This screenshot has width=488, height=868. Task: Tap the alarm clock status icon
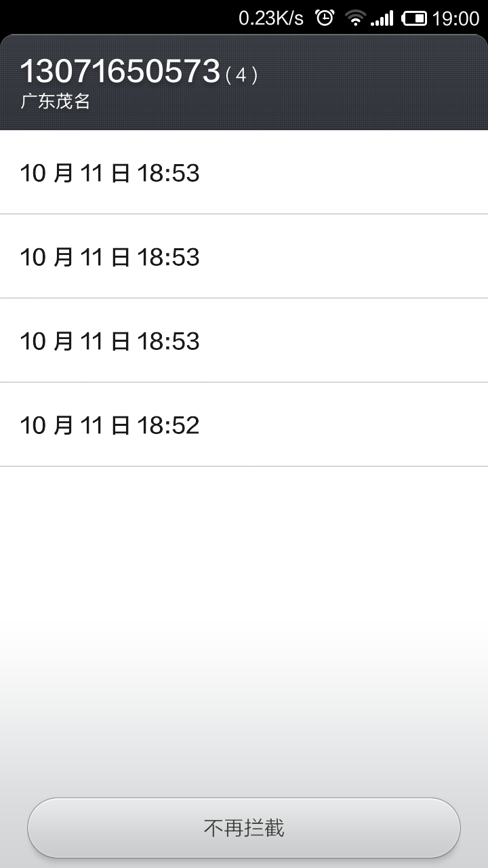pos(325,18)
